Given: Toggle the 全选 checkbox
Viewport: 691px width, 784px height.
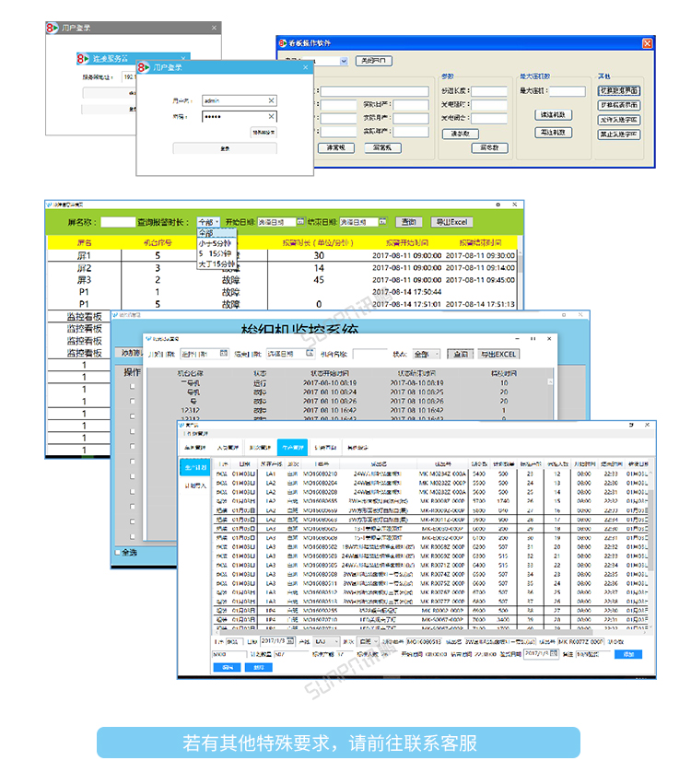Looking at the screenshot, I should 116,552.
